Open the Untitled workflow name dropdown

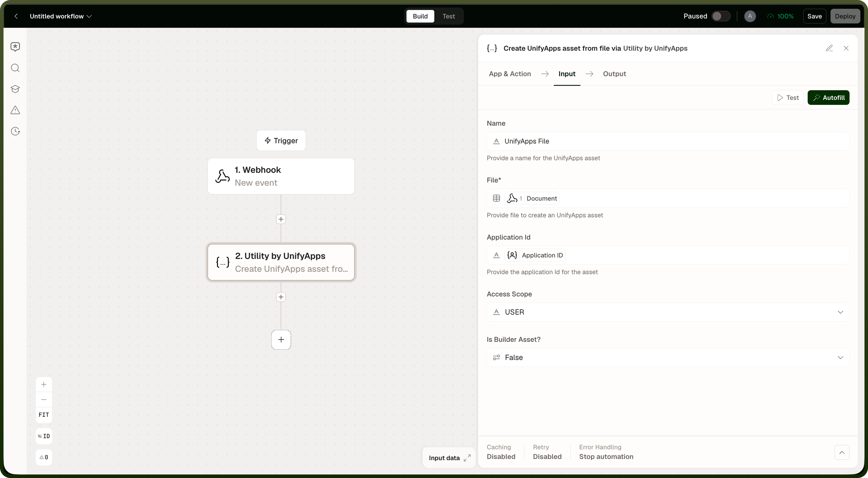point(61,16)
